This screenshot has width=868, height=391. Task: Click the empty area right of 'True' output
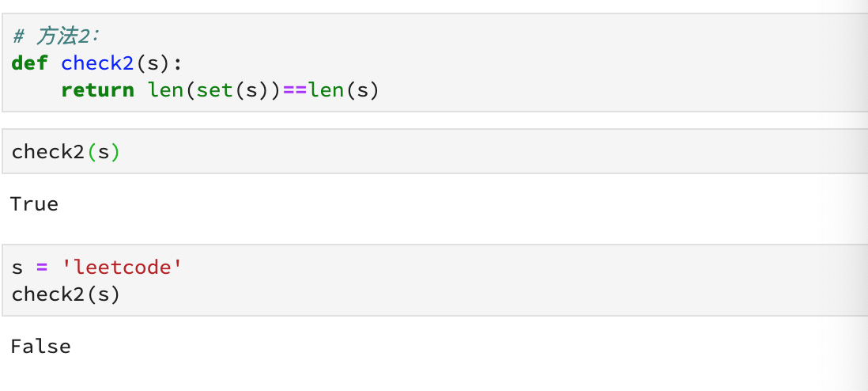pos(395,204)
